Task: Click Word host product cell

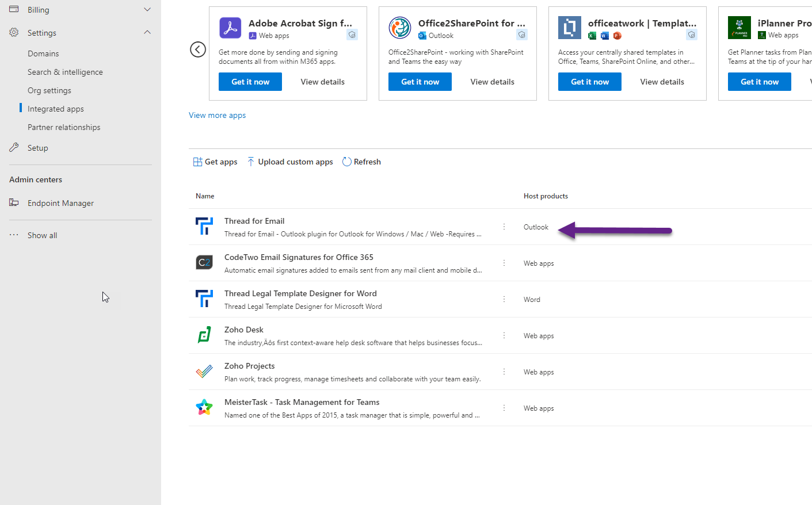Action: pos(532,300)
